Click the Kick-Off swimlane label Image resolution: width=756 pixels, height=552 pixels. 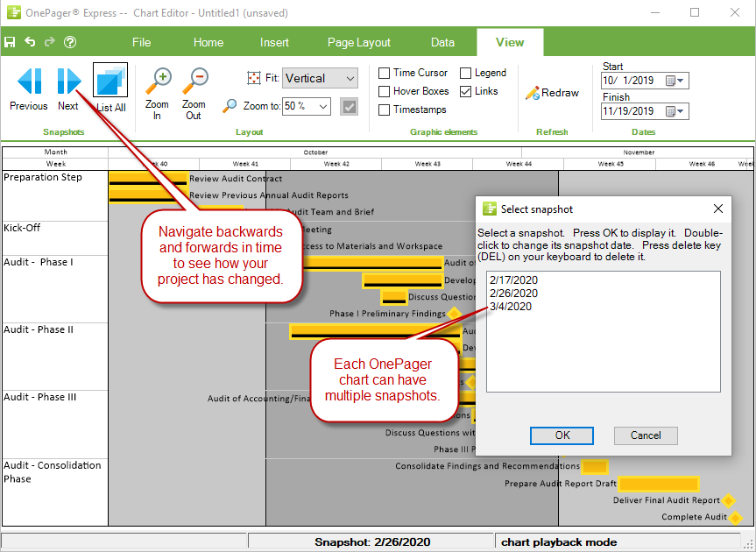coord(22,228)
